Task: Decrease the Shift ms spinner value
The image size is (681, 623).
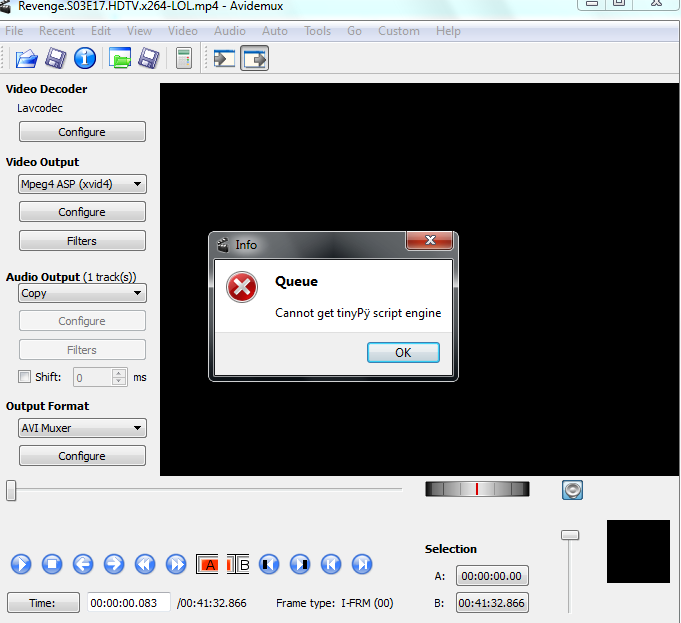Action: (119, 381)
